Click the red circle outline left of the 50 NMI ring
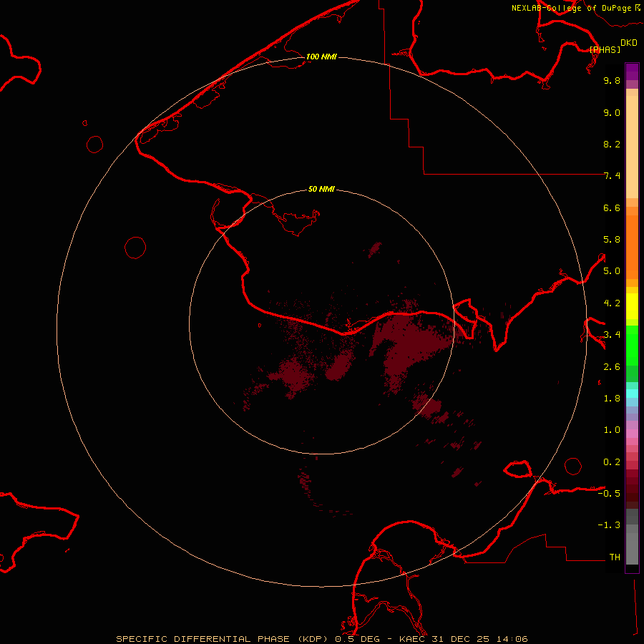The image size is (644, 644). tap(135, 248)
